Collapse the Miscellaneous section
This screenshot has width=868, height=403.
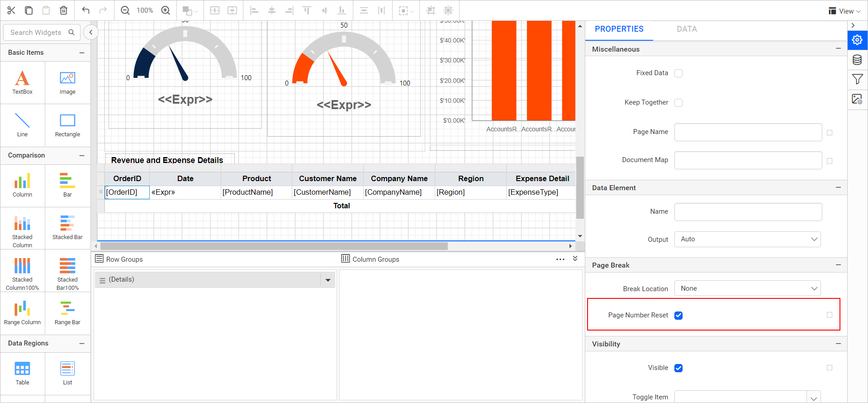click(838, 48)
